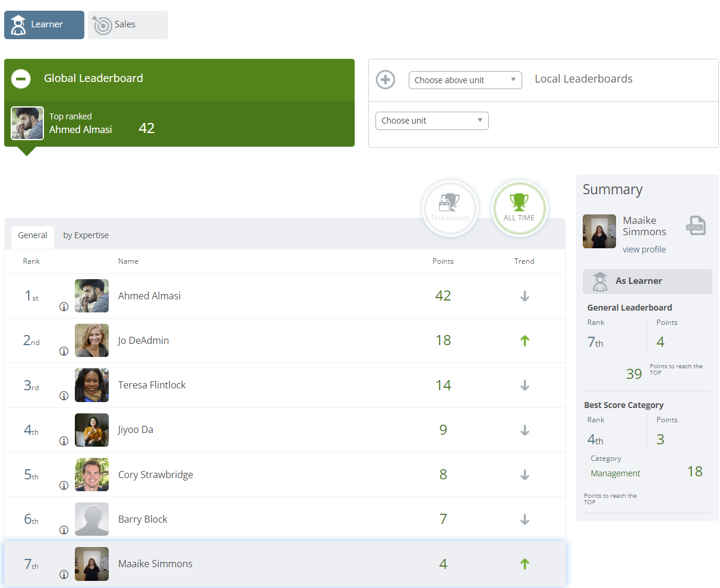Switch to the by Expertise tab
Screen dimensions: 720x588
coord(86,235)
